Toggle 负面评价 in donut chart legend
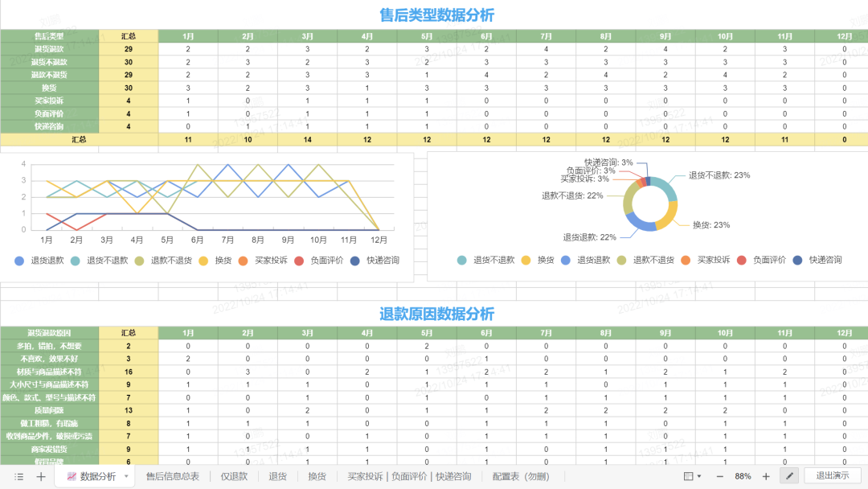This screenshot has height=489, width=868. 762,260
